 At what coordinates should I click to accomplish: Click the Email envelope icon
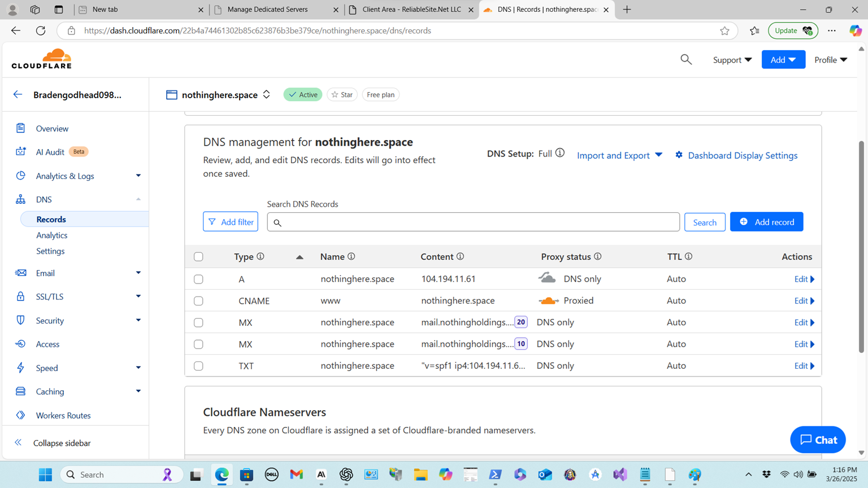coord(20,273)
